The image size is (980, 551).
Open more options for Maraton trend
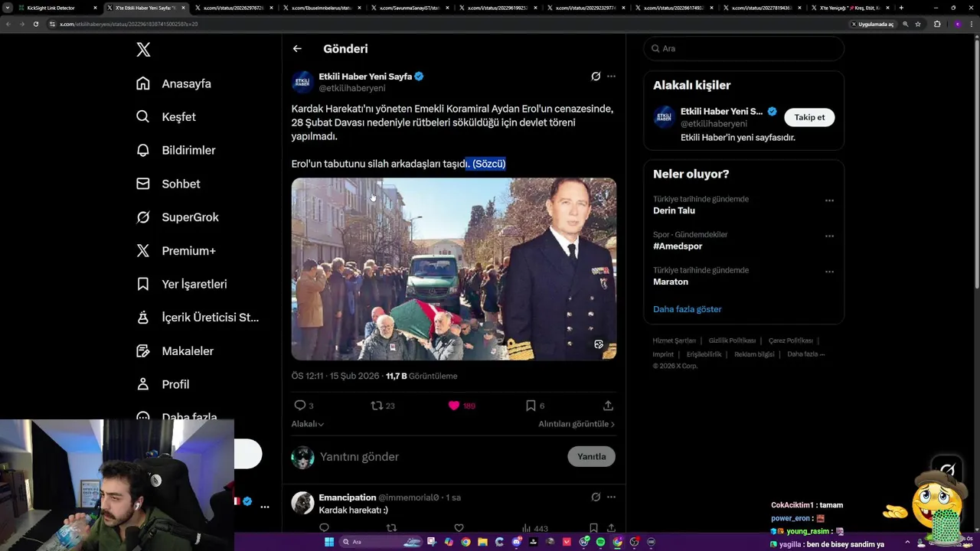coord(829,272)
